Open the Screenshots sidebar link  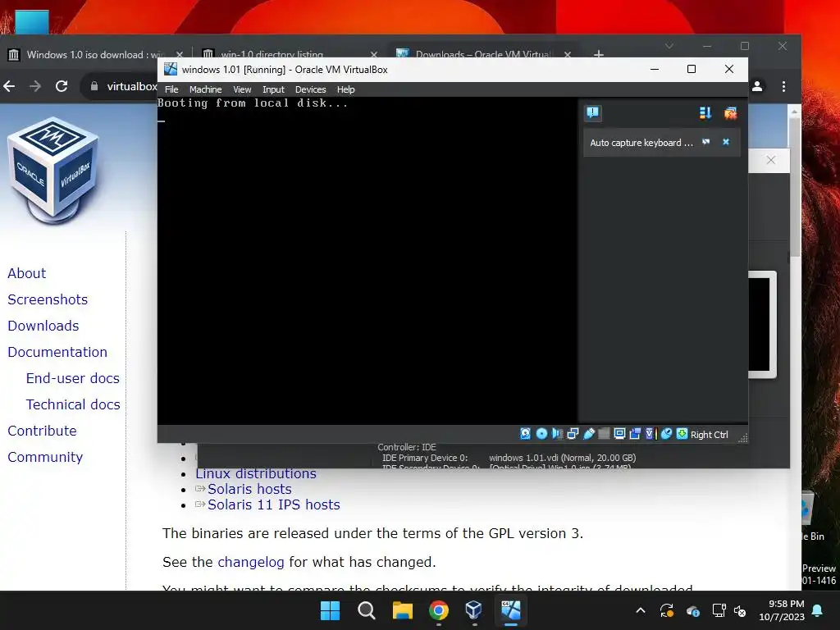click(x=48, y=299)
